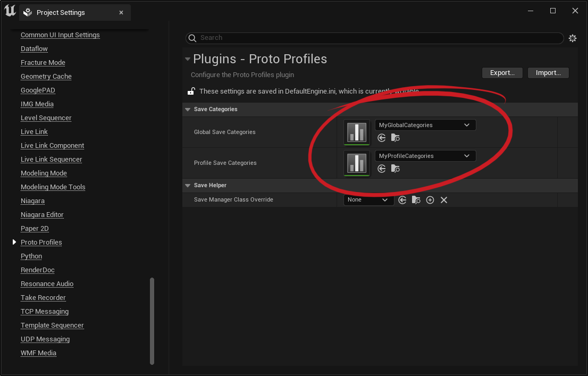Use selected class for Save Manager Override
Viewport: 588px width, 376px height.
(x=402, y=200)
